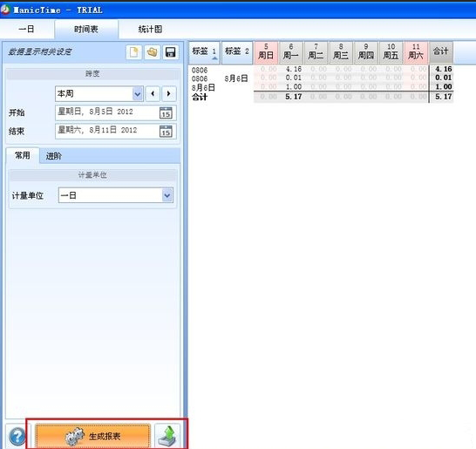Go to the previous week with the left arrow
Viewport: 476px width, 449px height.
[153, 93]
